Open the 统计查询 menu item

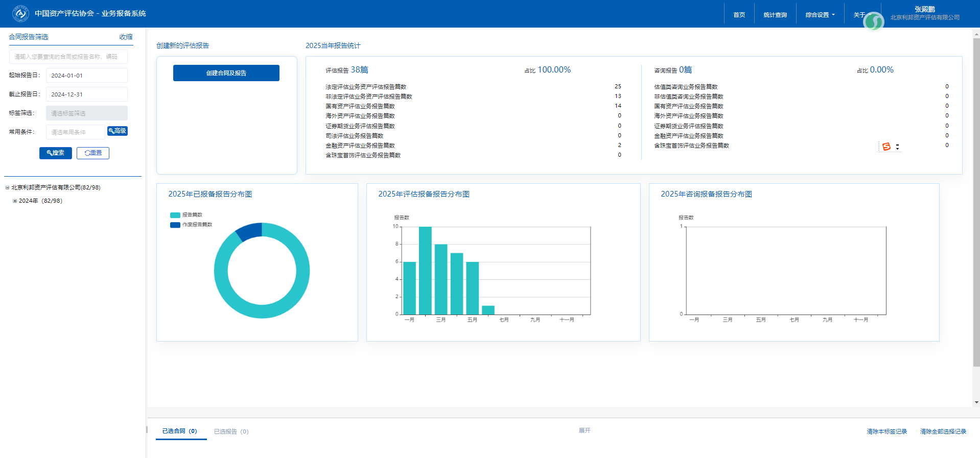(775, 15)
